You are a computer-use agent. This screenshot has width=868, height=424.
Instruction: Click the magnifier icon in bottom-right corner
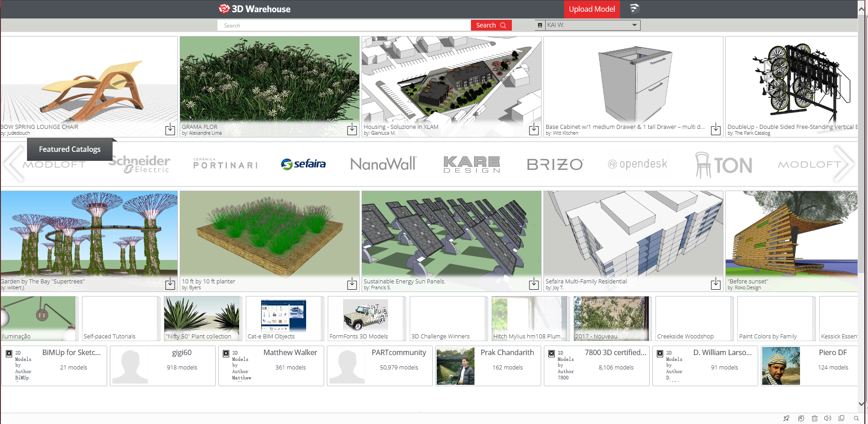coord(856,418)
